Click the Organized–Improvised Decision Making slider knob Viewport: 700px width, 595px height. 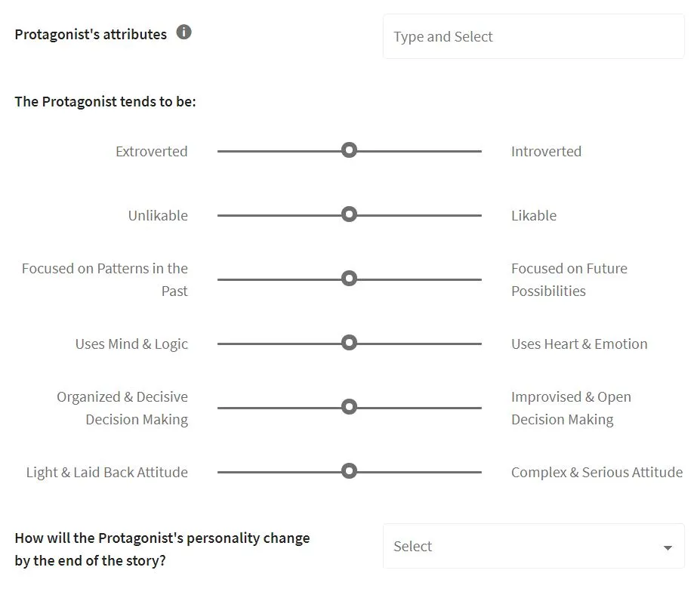click(349, 407)
